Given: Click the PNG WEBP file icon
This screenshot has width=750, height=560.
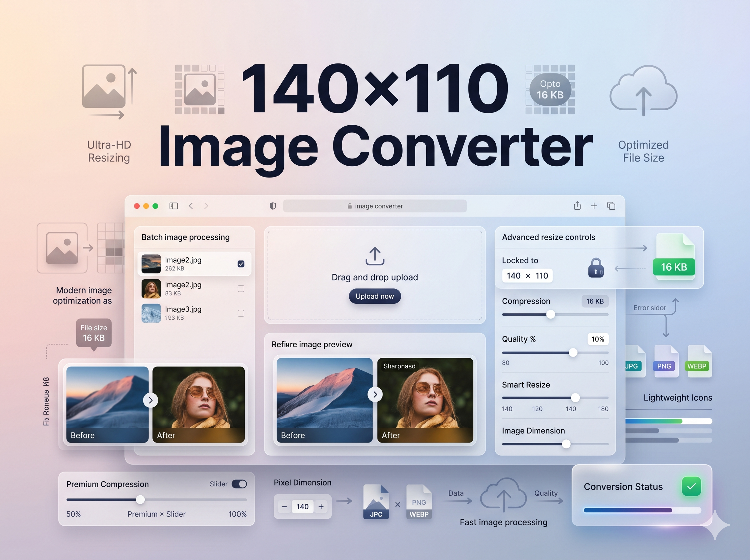Looking at the screenshot, I should click(419, 502).
